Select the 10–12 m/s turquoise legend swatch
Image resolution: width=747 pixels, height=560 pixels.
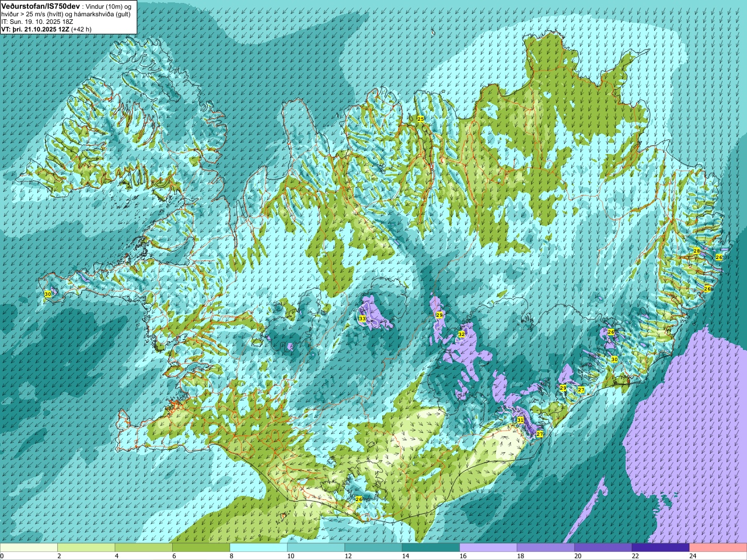(x=316, y=548)
